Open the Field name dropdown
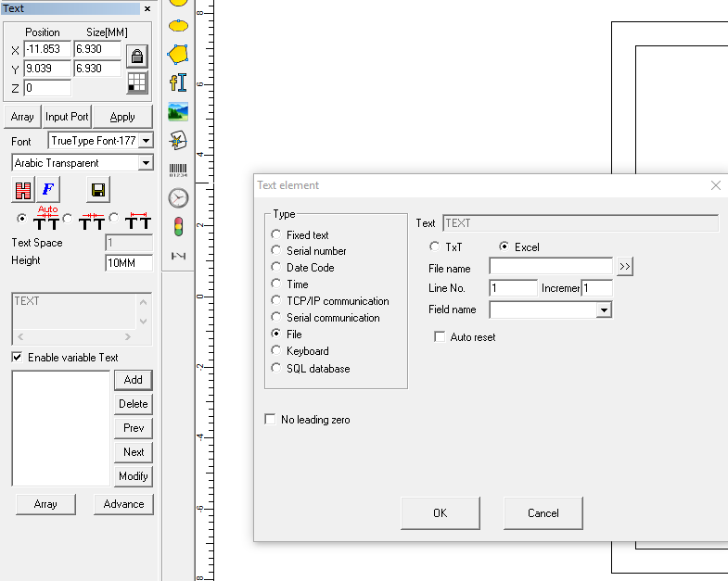The image size is (728, 581). (604, 309)
